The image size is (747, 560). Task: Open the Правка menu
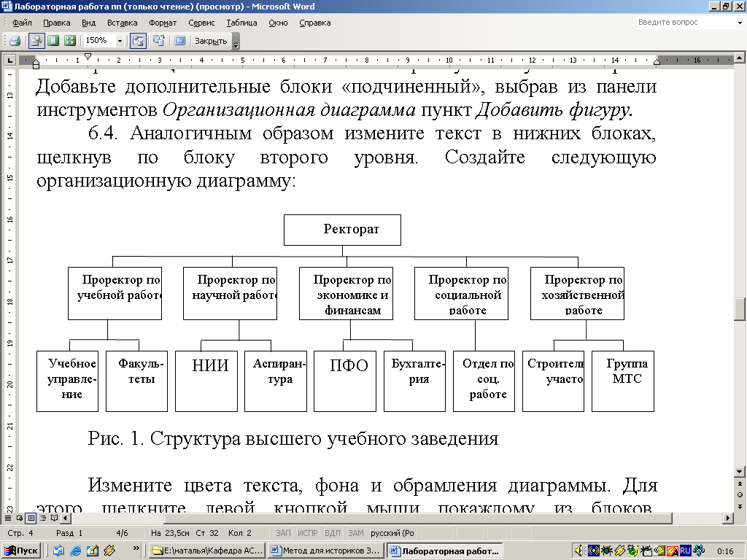(57, 23)
